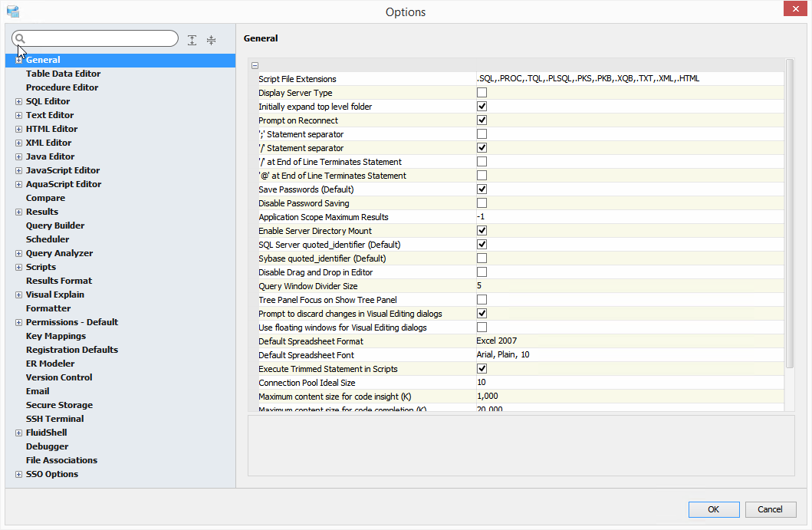The height and width of the screenshot is (530, 812).
Task: Uncheck Prompt on Reconnect
Action: pos(482,120)
